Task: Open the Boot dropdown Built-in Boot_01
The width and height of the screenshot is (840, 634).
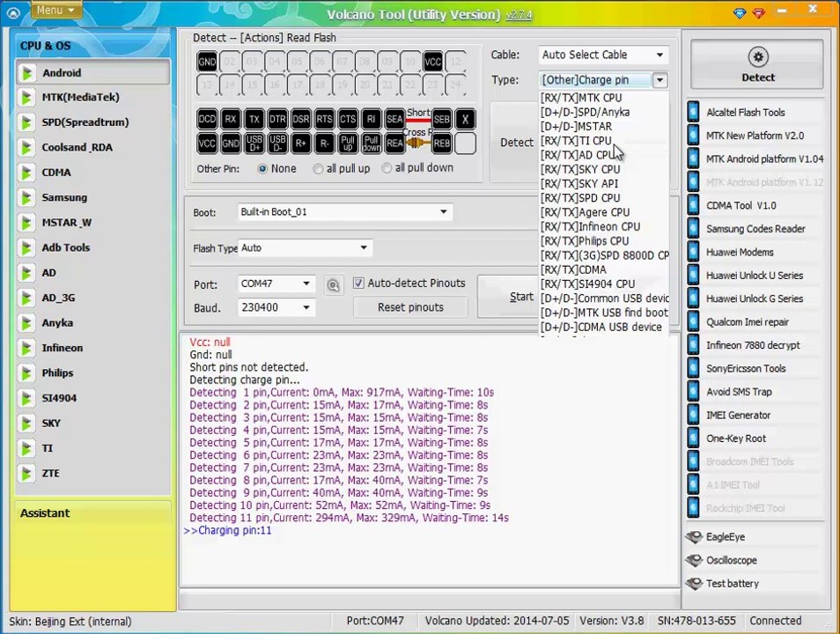Action: click(x=344, y=211)
